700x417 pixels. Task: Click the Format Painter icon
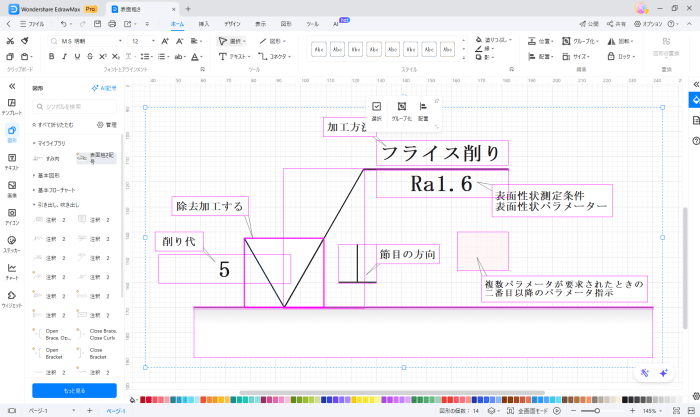coord(25,41)
